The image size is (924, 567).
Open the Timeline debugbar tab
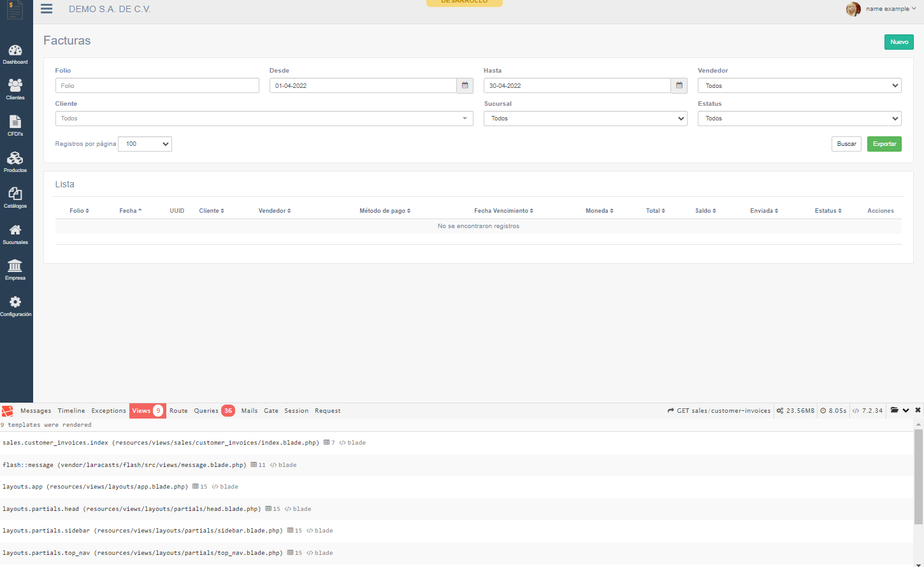click(x=71, y=411)
